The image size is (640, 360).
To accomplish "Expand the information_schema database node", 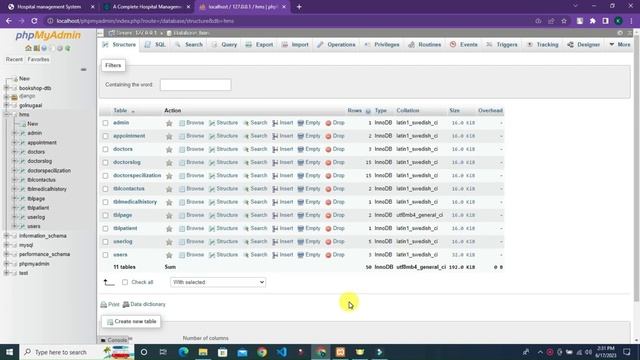I will click(x=6, y=236).
